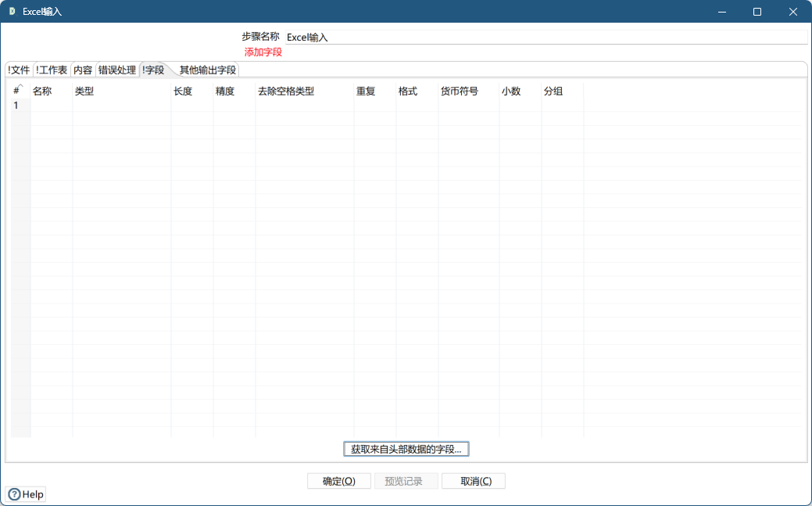Switch to the !工作表 tab
This screenshot has height=506, width=812.
point(50,69)
